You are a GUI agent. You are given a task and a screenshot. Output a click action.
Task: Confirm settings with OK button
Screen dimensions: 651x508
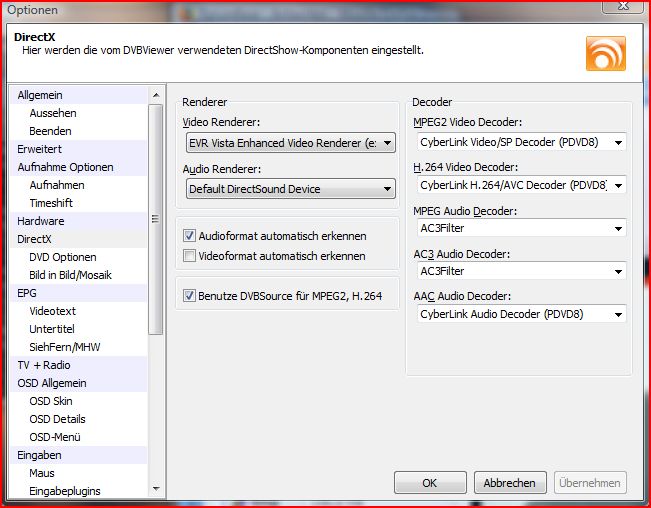(430, 483)
